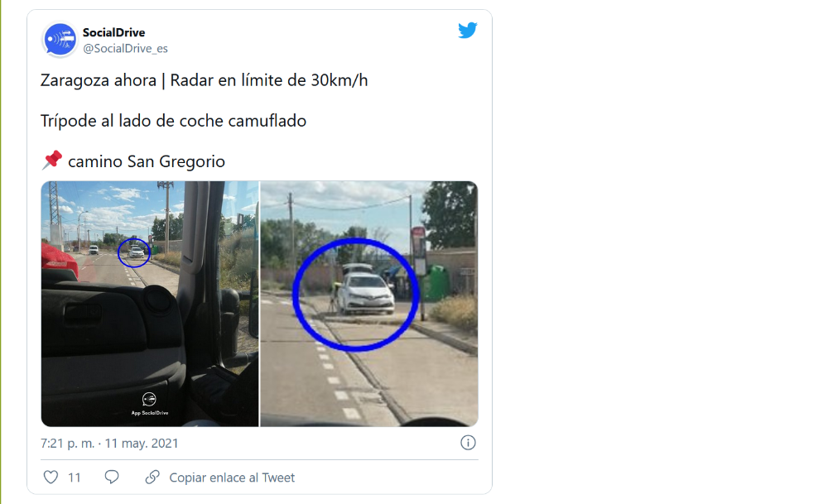The image size is (828, 504).
Task: Like the tweet with the heart icon
Action: point(51,478)
